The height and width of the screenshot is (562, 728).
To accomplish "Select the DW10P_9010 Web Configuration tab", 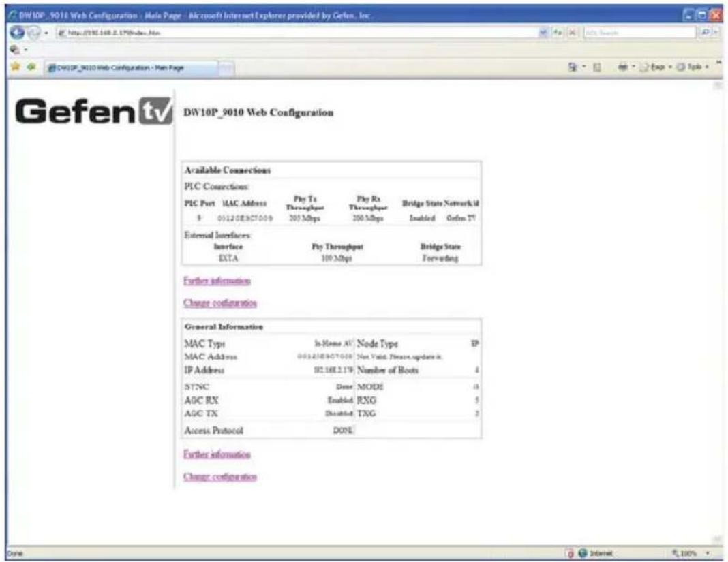I will (131, 67).
